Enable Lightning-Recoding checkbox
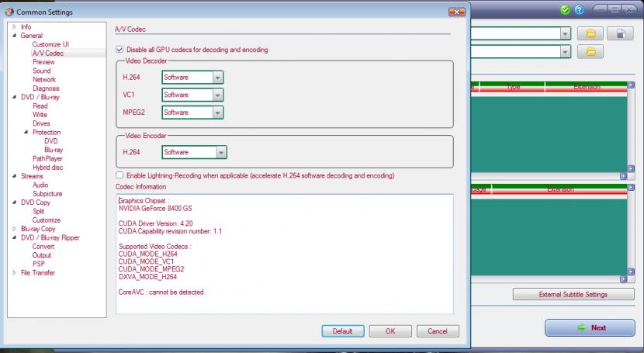Image resolution: width=644 pixels, height=353 pixels. (119, 176)
